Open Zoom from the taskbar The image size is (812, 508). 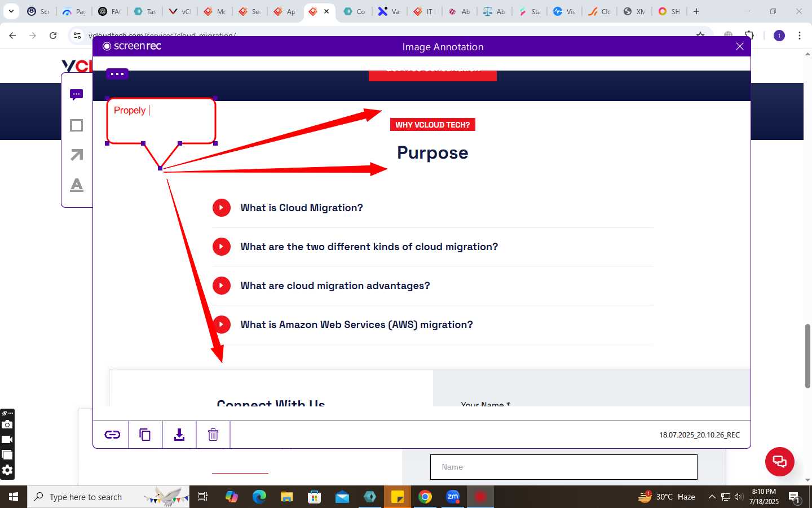click(453, 497)
